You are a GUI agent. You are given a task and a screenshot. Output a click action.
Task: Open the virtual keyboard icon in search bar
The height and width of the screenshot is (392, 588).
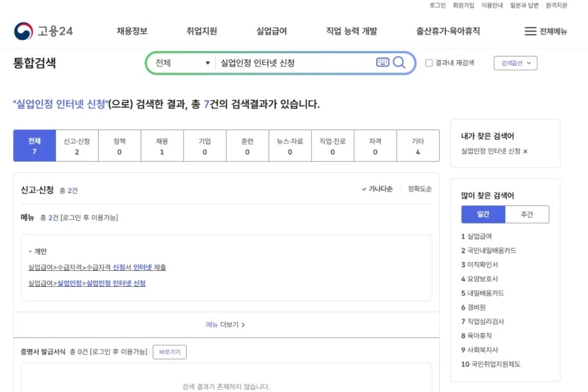383,62
